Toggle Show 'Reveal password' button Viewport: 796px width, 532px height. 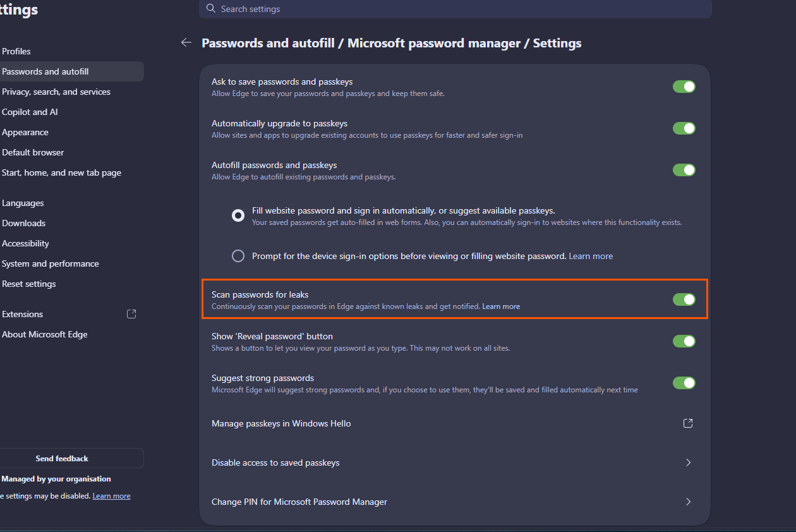click(684, 341)
